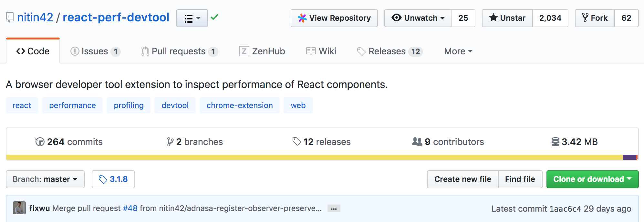
Task: Click the Find file button
Action: [520, 179]
